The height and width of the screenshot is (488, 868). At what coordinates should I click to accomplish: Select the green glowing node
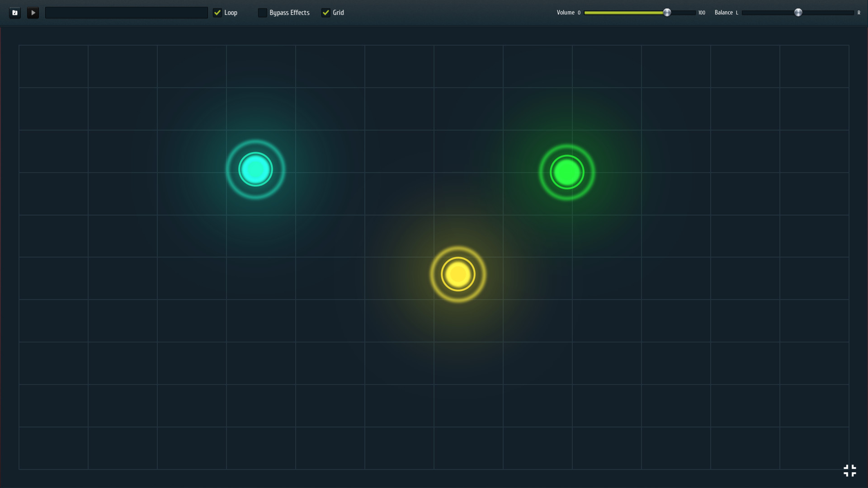coord(566,172)
